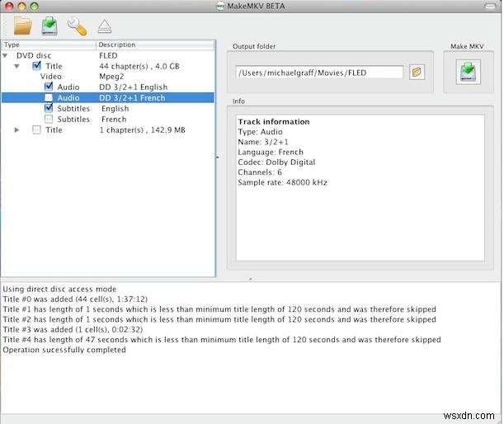Select the DD 3/2+1 French row
The height and width of the screenshot is (424, 504).
pos(108,97)
